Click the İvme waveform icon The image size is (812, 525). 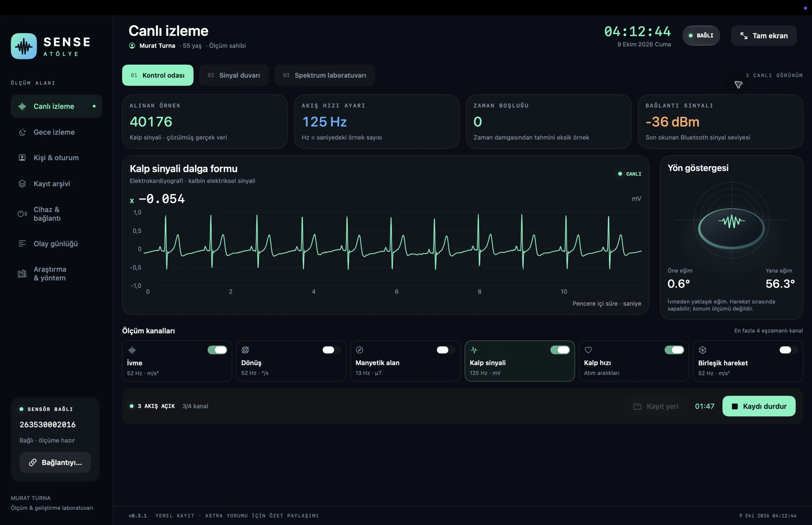point(132,350)
